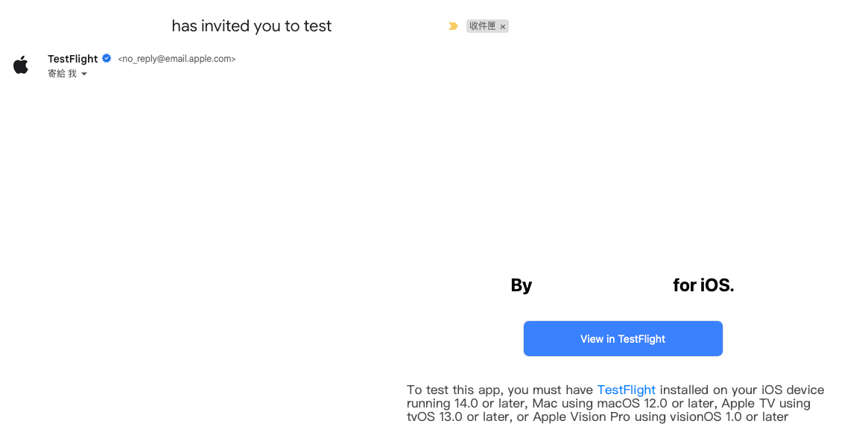Click the 寄給 我 recipient text
868x447 pixels.
[62, 74]
